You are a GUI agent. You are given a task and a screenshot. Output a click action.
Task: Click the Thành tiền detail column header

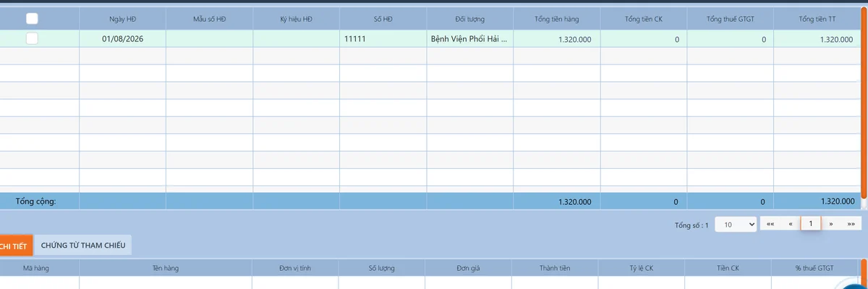point(555,268)
